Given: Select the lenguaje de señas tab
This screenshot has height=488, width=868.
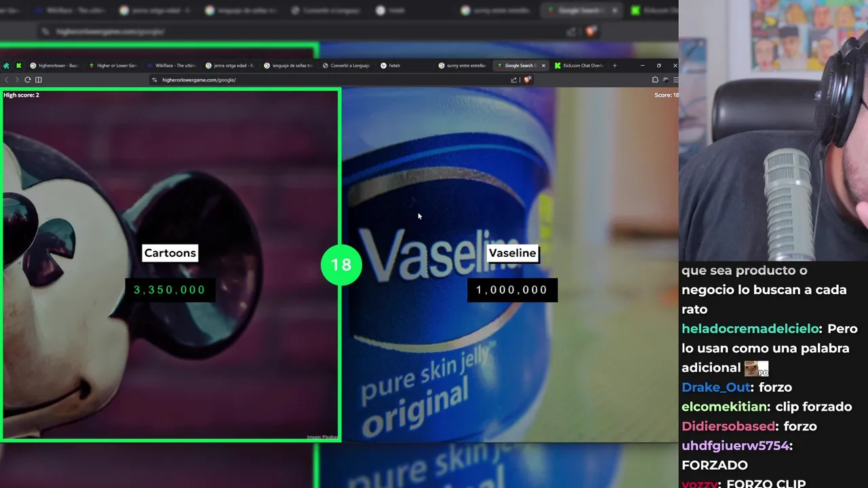Looking at the screenshot, I should tap(288, 66).
